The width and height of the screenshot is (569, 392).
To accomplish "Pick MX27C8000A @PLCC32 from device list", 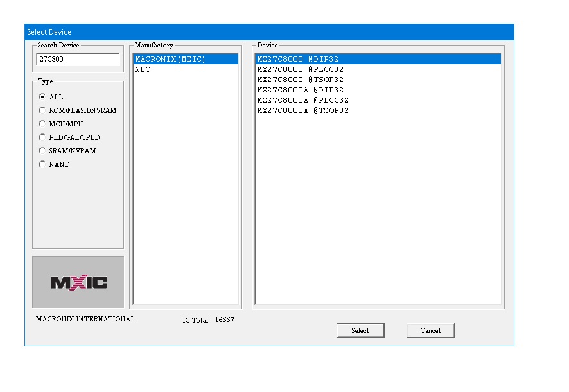I will pos(378,100).
